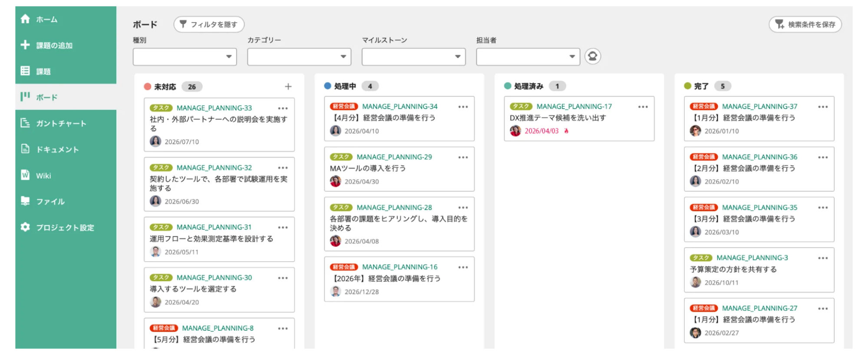Open more options on MANAGE_PLANNING-31 card
868x355 pixels.
(x=283, y=227)
